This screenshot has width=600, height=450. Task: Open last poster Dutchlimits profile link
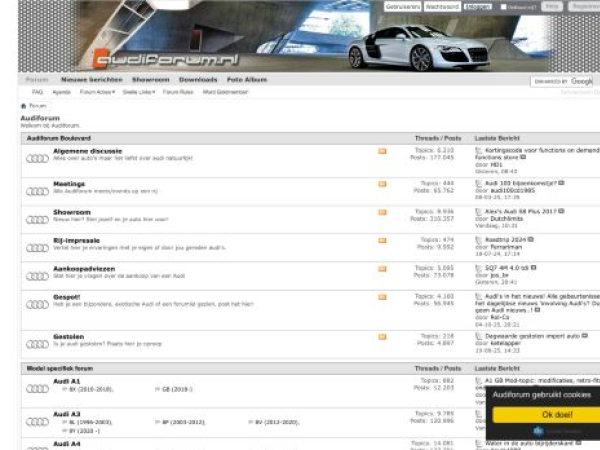(x=506, y=219)
